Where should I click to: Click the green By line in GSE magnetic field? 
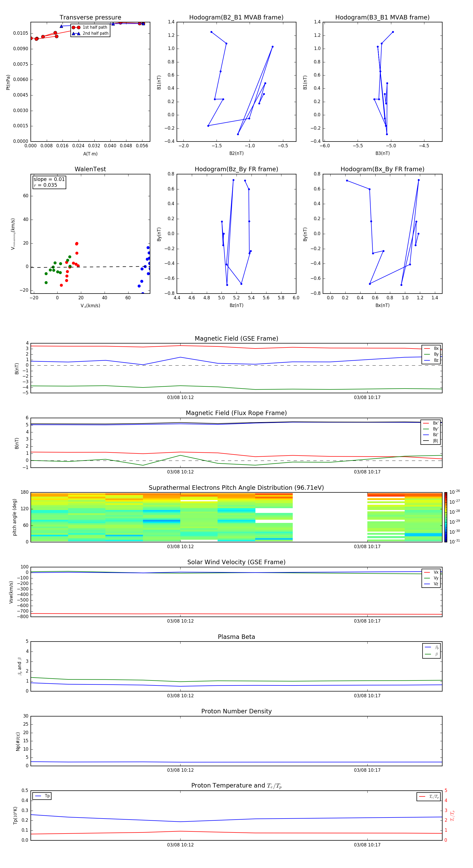(236, 387)
